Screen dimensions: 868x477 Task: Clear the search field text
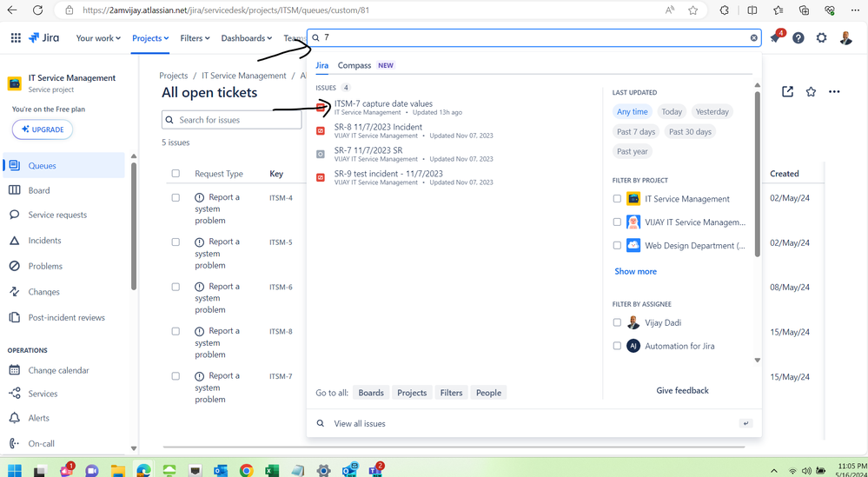point(753,37)
